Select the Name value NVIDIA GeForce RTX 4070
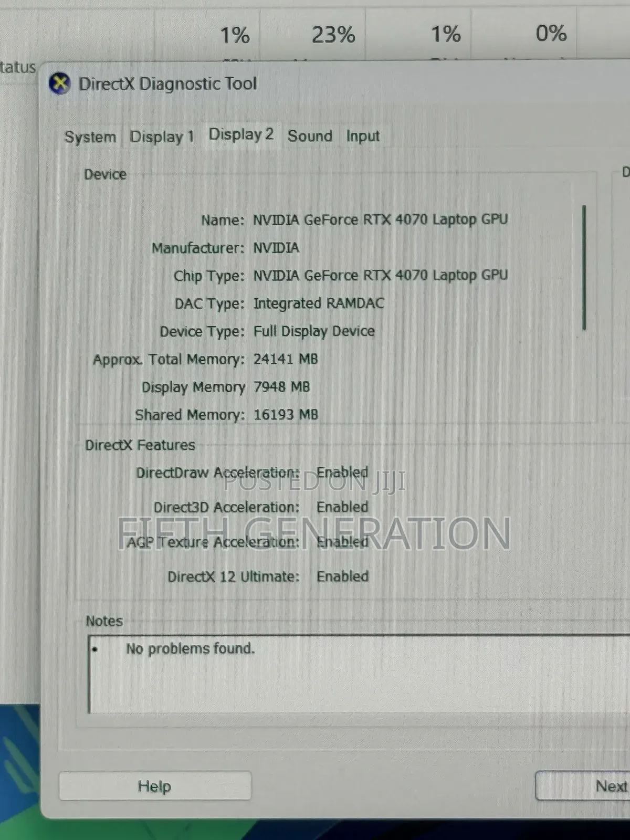This screenshot has width=630, height=840. (x=381, y=219)
